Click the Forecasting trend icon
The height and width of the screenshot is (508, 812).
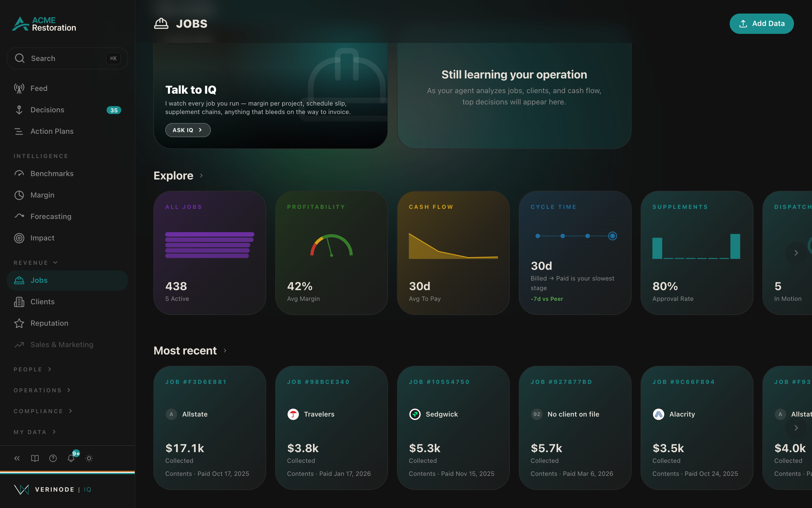click(x=19, y=216)
